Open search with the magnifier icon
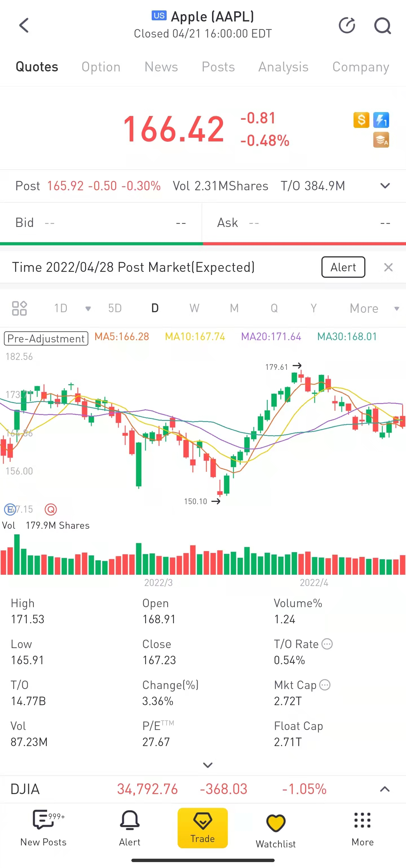The image size is (406, 868). pyautogui.click(x=383, y=26)
